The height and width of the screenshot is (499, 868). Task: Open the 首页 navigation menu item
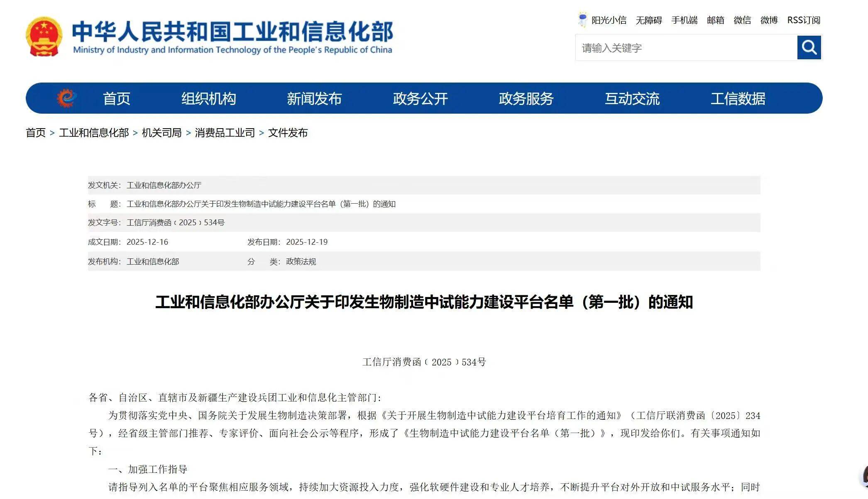pos(116,99)
